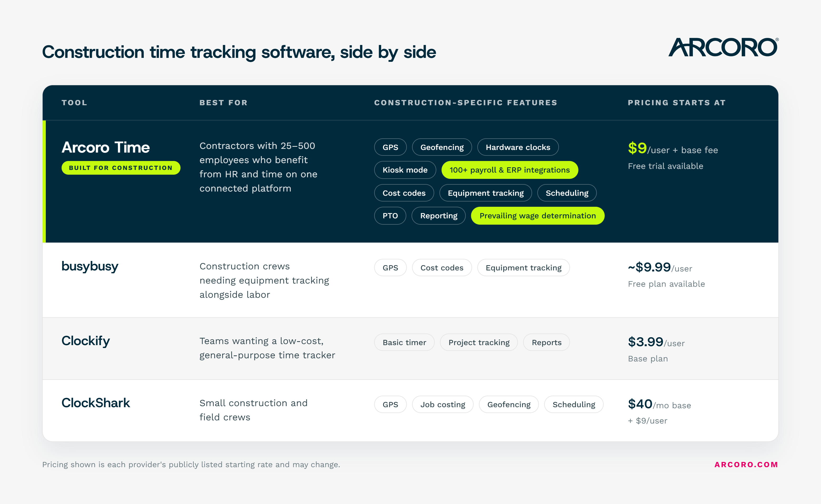Screen dimensions: 821x504
Task: Select the Built for Construction badge
Action: 121,168
